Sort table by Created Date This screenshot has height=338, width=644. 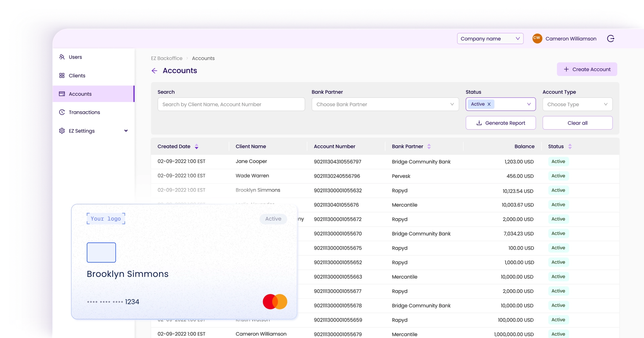[197, 146]
